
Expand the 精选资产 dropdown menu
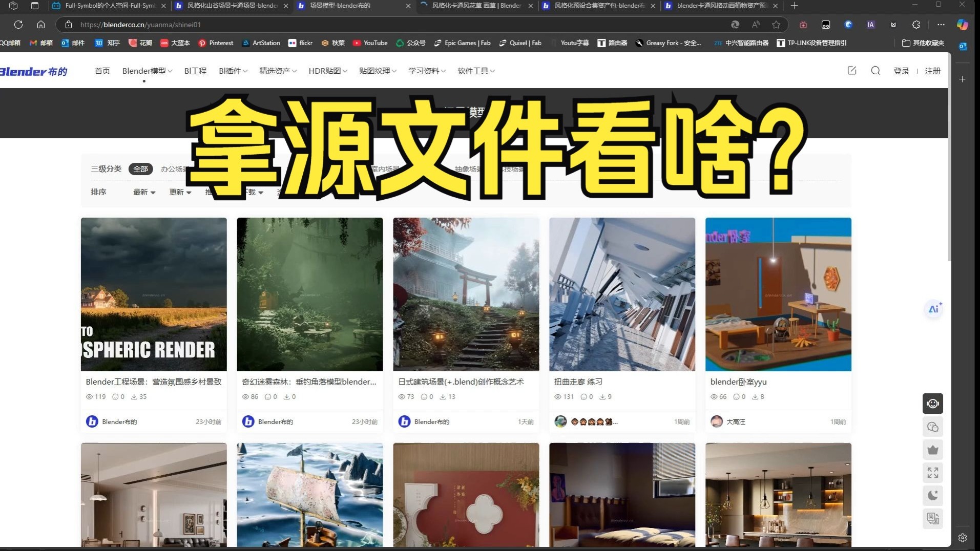[x=278, y=71]
